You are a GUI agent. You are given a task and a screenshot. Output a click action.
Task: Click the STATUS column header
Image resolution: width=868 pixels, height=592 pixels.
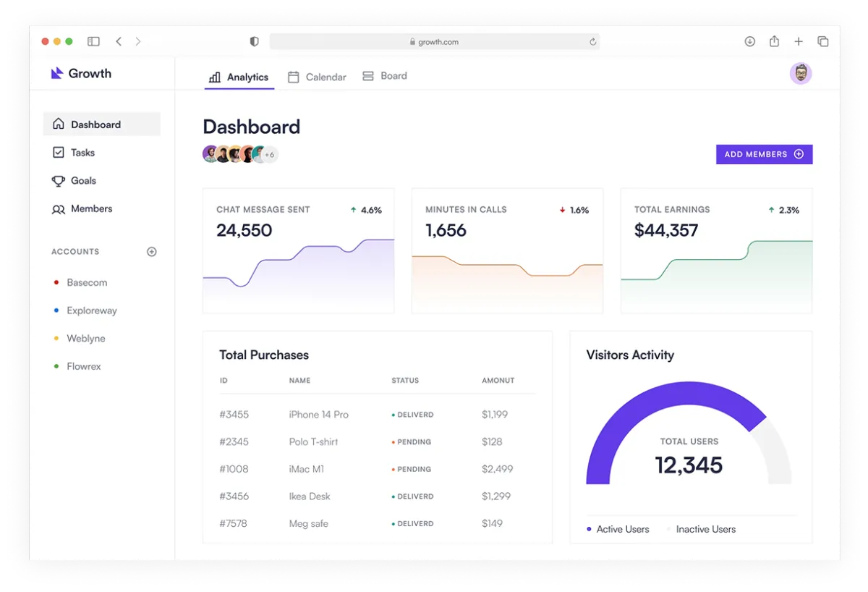click(405, 380)
